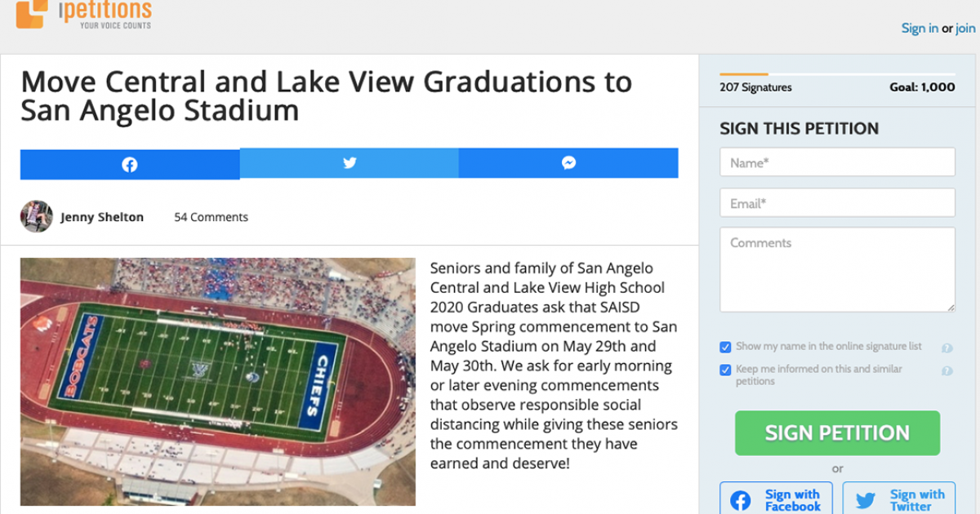980x514 pixels.
Task: Uncheck show my name in the signature list
Action: click(725, 346)
